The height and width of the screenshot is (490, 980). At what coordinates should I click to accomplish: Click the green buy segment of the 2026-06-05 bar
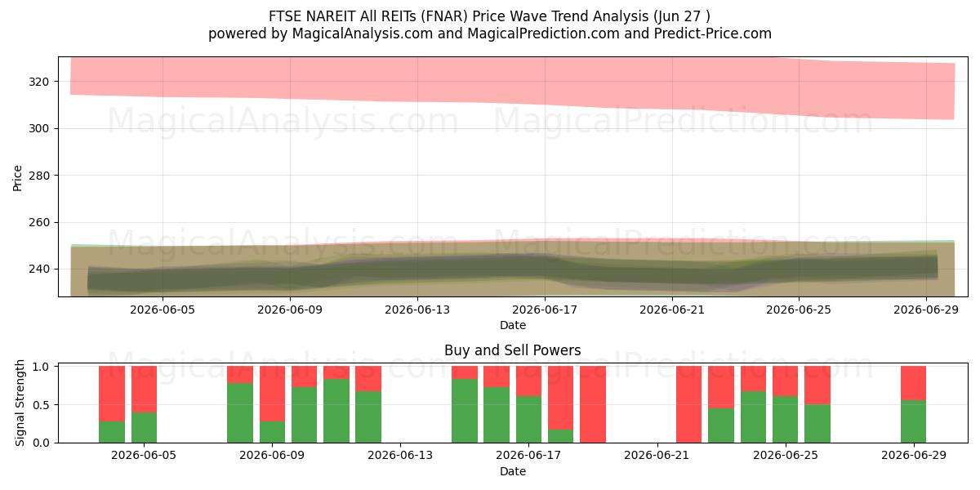pyautogui.click(x=144, y=427)
